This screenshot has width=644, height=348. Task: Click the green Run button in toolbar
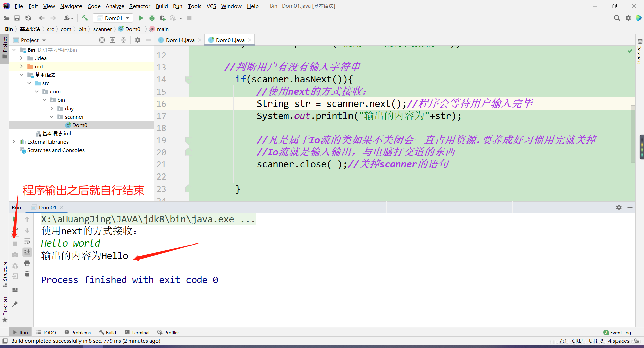tap(141, 18)
